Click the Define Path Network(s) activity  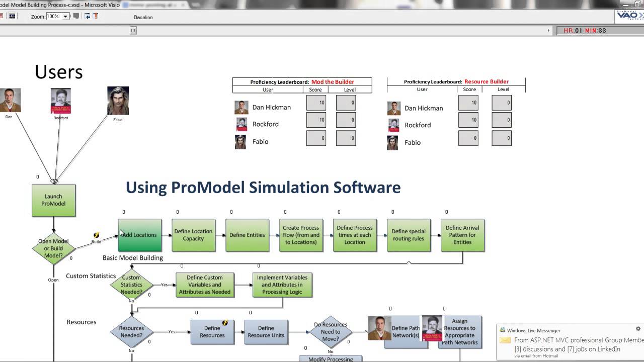(x=406, y=332)
